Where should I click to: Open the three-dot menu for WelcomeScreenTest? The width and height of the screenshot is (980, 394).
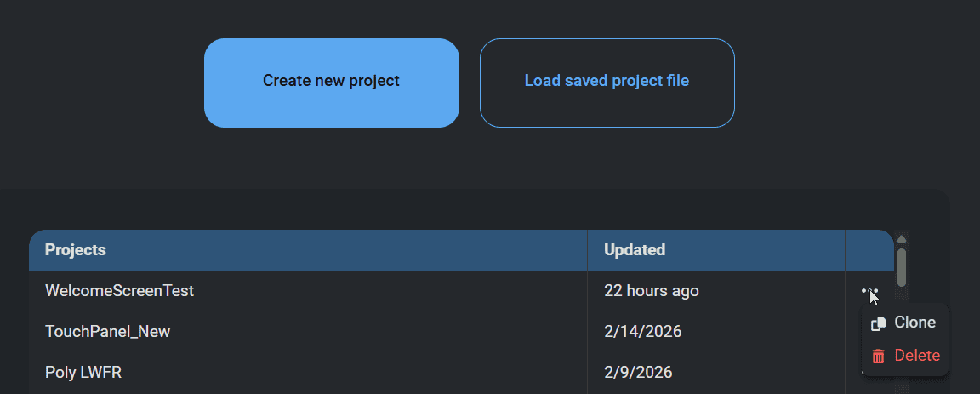coord(869,291)
